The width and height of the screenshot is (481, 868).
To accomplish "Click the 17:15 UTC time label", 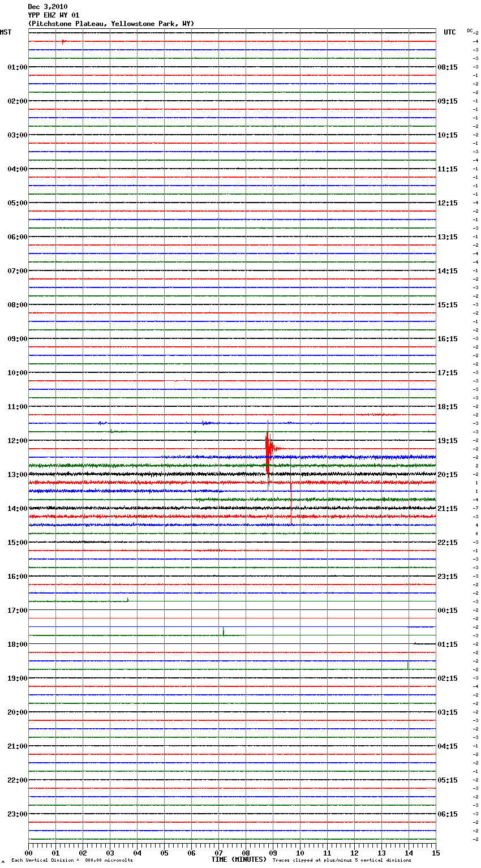I will tap(448, 373).
